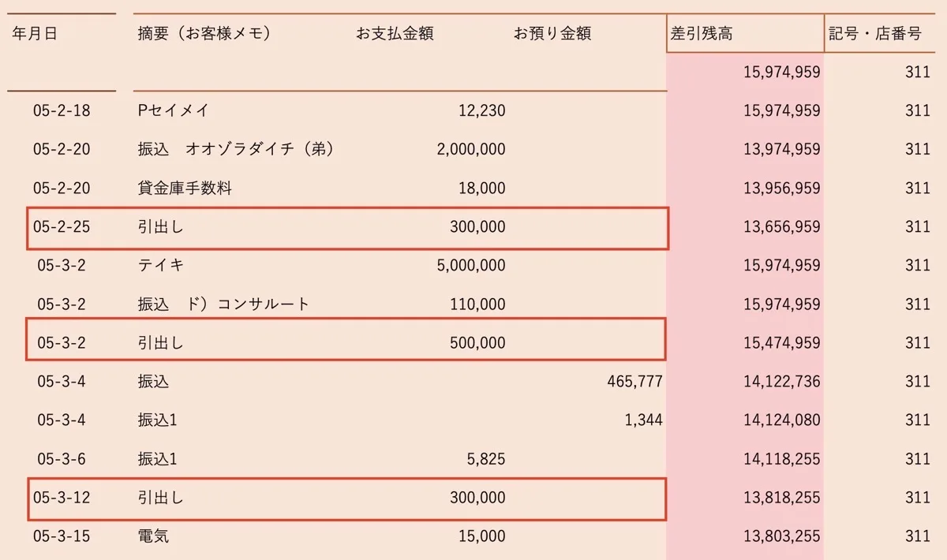Screen dimensions: 947x560
Task: Click the highlighted 05-2-25 引出し row
Action: click(x=347, y=228)
